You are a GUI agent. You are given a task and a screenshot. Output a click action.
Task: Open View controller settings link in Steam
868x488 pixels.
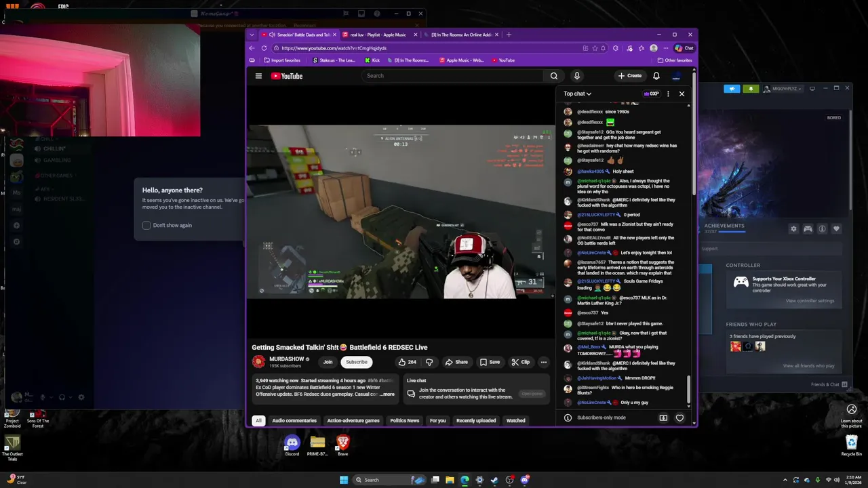810,301
